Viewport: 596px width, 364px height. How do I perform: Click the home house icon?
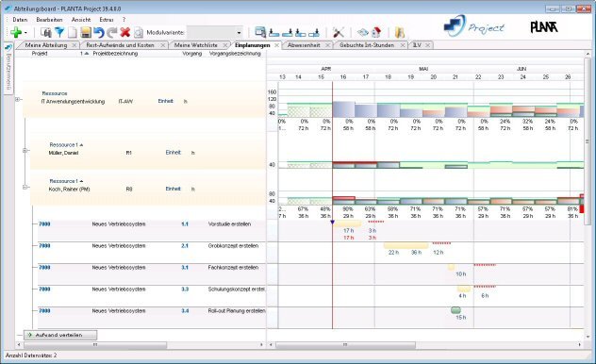[376, 33]
